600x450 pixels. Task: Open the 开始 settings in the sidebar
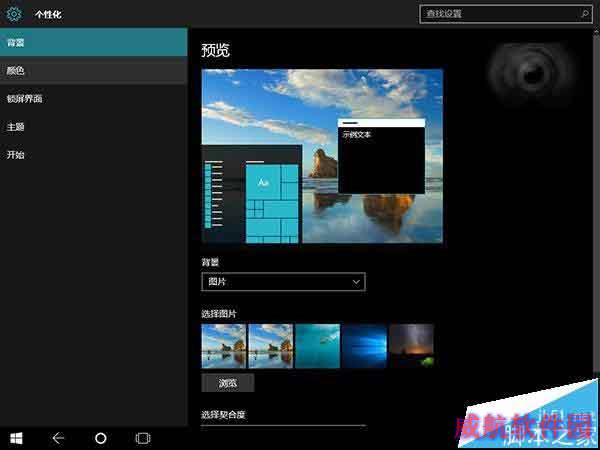pyautogui.click(x=93, y=155)
